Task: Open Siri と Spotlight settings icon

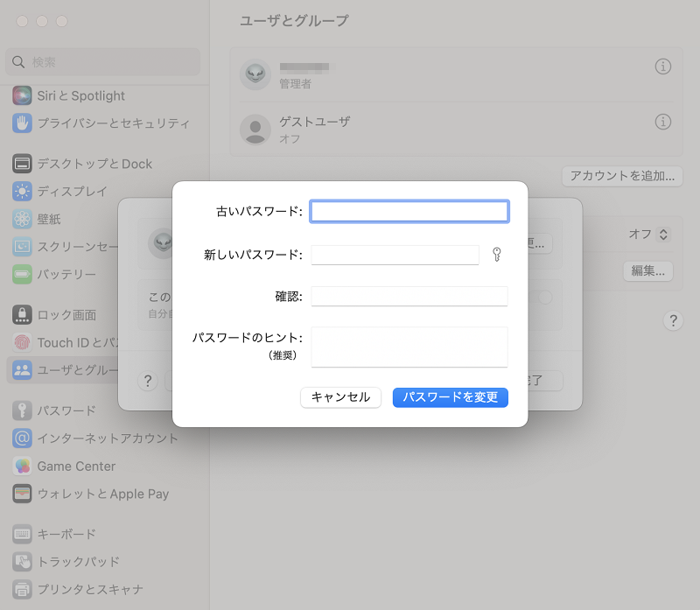Action: coord(22,95)
